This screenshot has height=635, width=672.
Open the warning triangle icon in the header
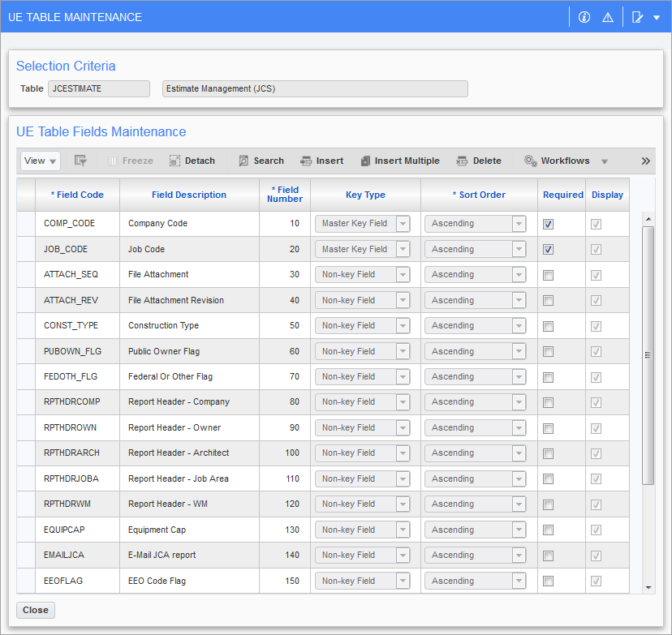coord(608,17)
